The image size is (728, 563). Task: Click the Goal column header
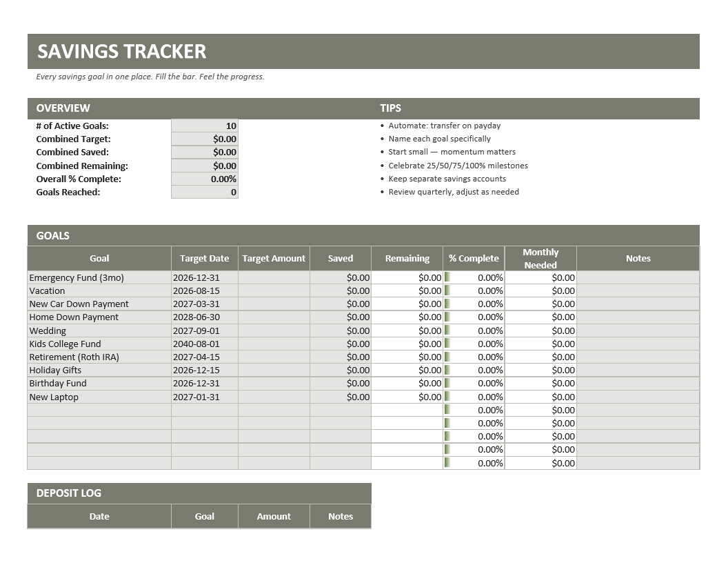pos(99,258)
